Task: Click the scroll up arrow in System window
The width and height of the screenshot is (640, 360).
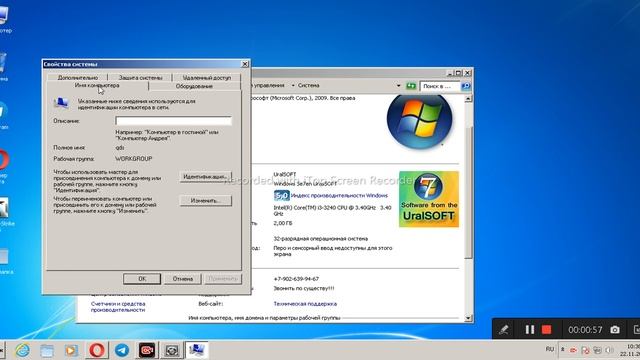Action: coord(468,99)
